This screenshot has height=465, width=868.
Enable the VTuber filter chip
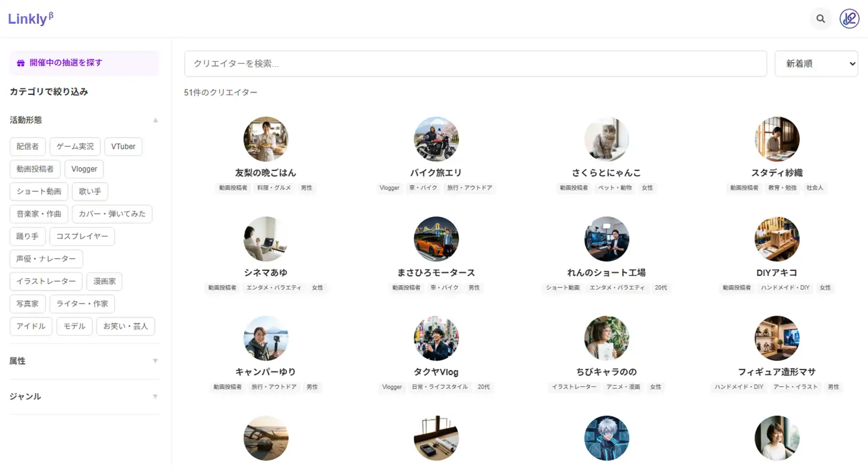[123, 146]
